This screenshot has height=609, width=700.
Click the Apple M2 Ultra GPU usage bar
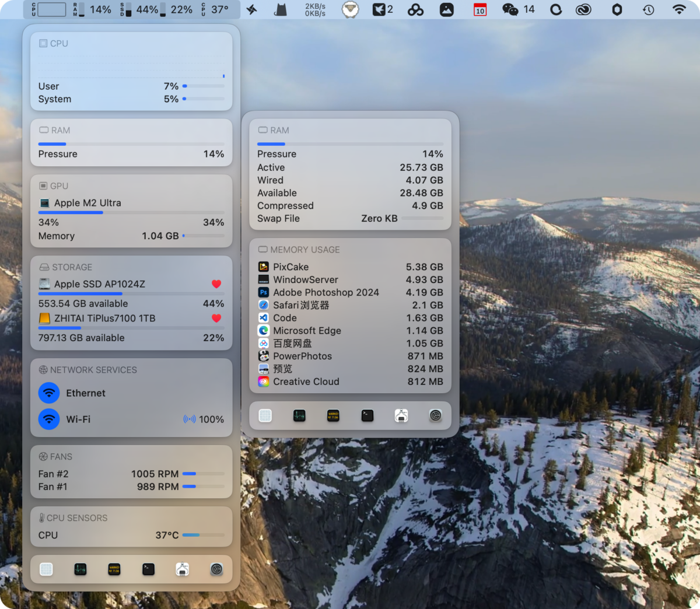(x=131, y=213)
